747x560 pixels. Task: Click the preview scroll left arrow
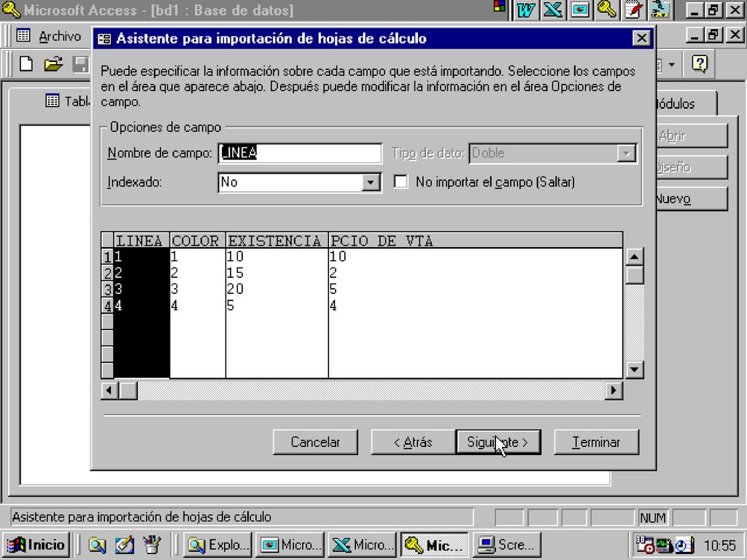pos(109,391)
